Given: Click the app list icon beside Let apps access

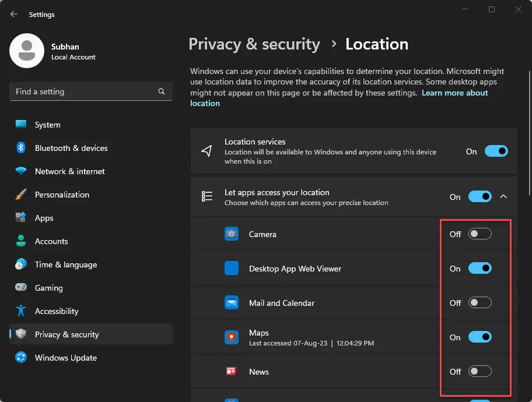Looking at the screenshot, I should (x=207, y=196).
